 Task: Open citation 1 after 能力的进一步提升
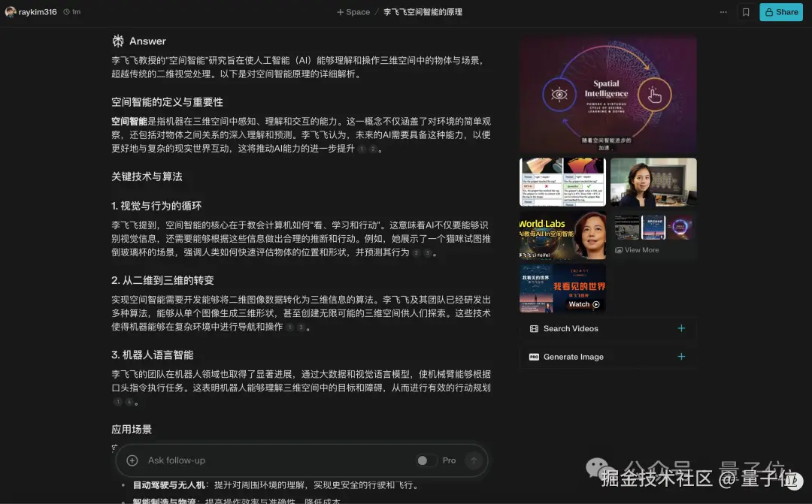tap(362, 149)
